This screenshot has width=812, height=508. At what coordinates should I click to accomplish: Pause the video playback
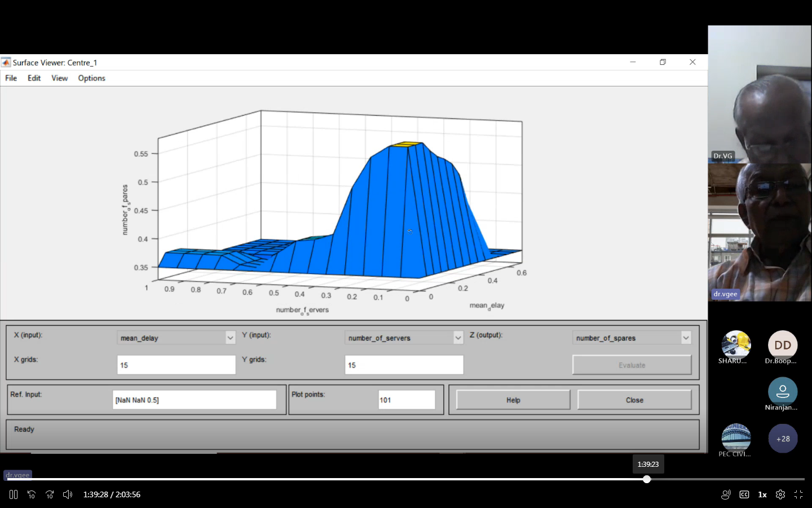coord(14,494)
